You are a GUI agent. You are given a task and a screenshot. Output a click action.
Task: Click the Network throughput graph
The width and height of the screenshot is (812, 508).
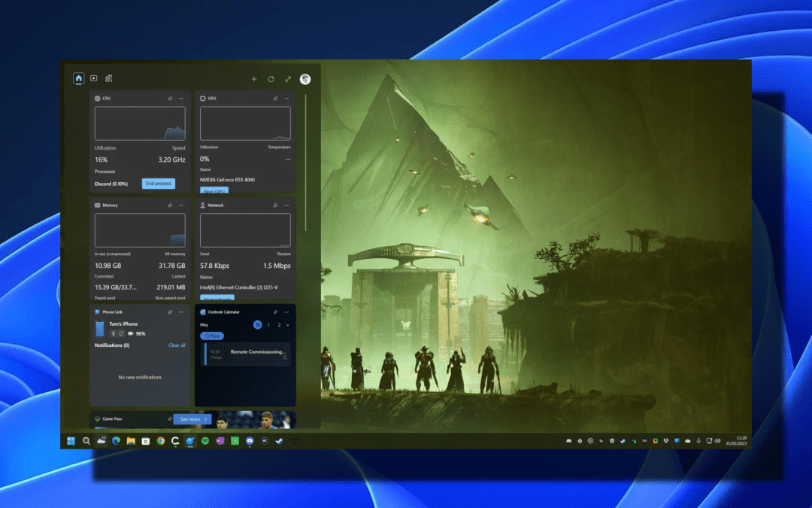tap(245, 230)
